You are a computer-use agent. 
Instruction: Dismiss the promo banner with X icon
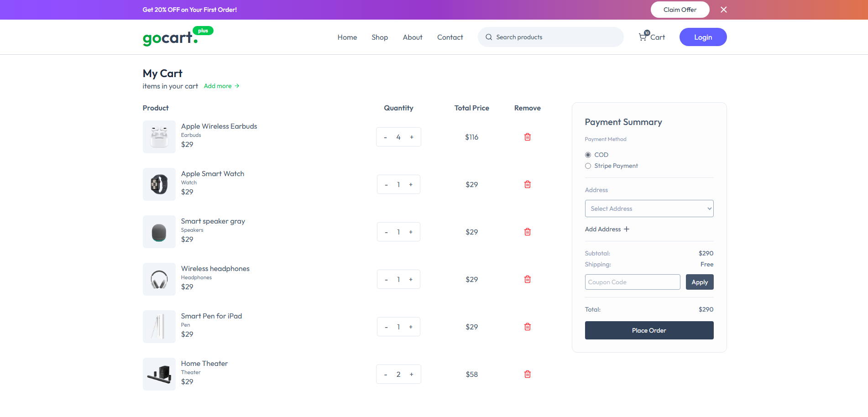click(x=723, y=10)
